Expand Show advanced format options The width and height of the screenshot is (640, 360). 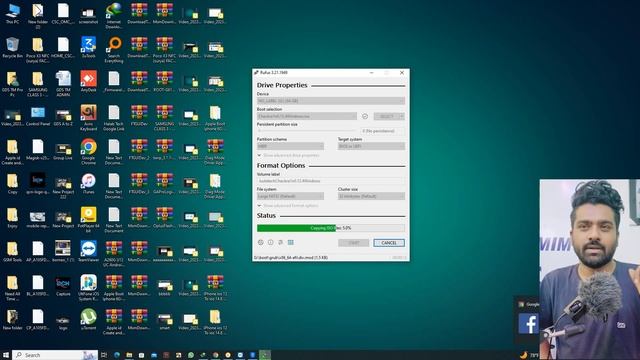click(x=288, y=206)
